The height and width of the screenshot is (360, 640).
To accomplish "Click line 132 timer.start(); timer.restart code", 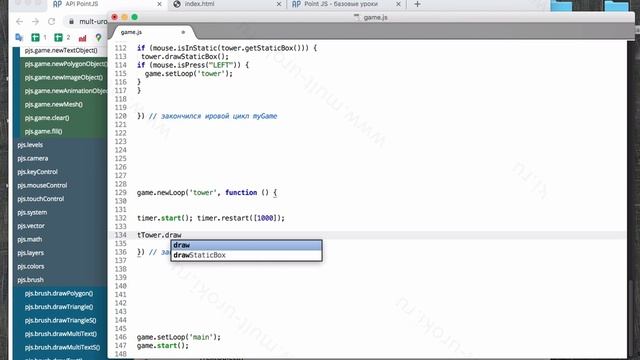I will pyautogui.click(x=211, y=218).
